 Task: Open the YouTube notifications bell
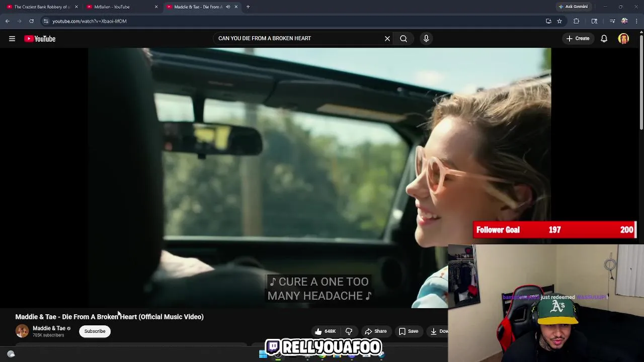pyautogui.click(x=604, y=39)
